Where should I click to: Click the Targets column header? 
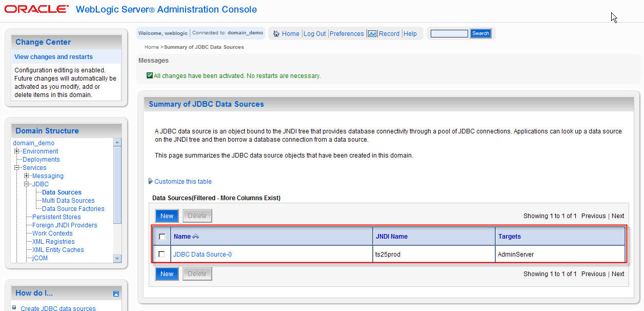click(x=509, y=237)
